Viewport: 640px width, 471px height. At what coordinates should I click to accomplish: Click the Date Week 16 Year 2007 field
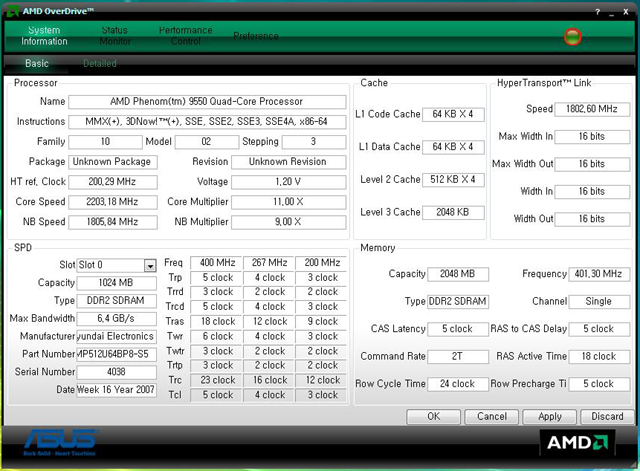pos(116,390)
